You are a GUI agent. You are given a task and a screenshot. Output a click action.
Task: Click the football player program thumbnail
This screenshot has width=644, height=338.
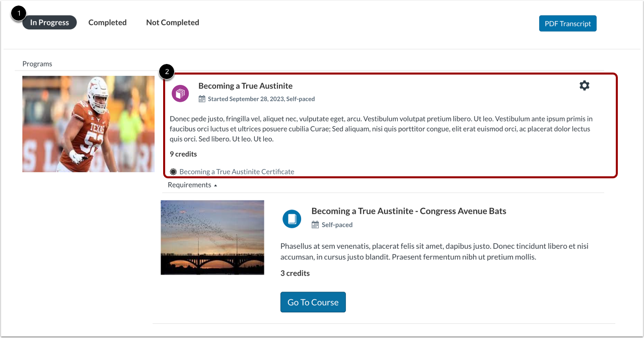[x=88, y=124]
